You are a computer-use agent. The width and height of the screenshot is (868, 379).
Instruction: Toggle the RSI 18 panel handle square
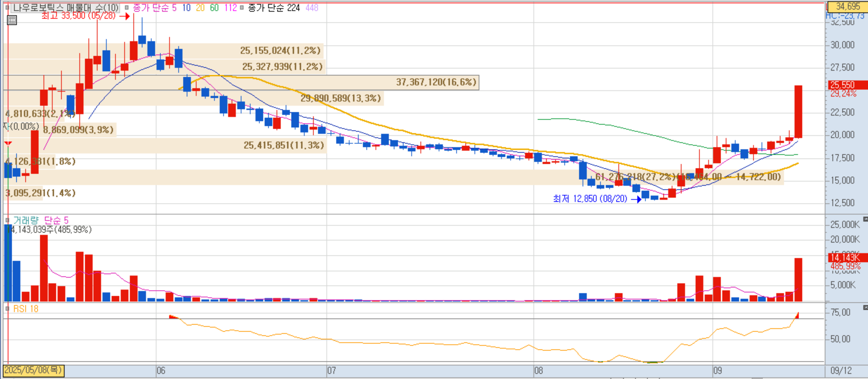tap(7, 309)
